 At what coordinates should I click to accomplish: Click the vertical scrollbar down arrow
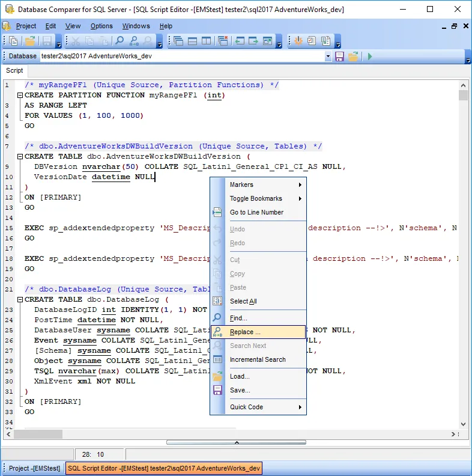(463, 424)
